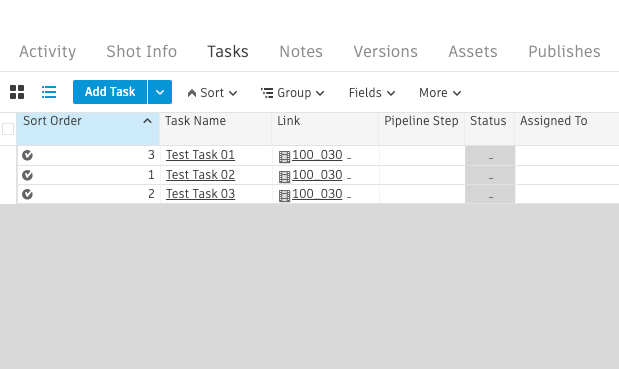View the Versions tab

pyautogui.click(x=386, y=52)
